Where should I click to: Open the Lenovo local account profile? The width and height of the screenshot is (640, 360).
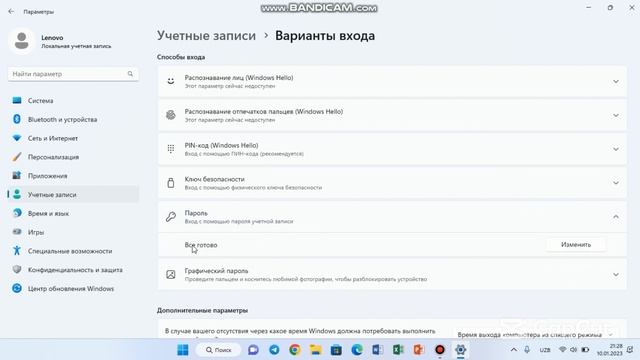pos(60,41)
